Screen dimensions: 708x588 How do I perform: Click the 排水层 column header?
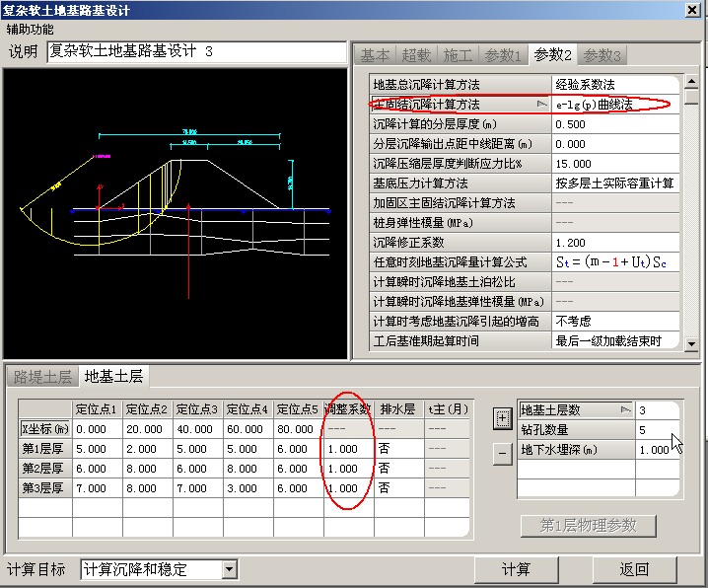[399, 409]
